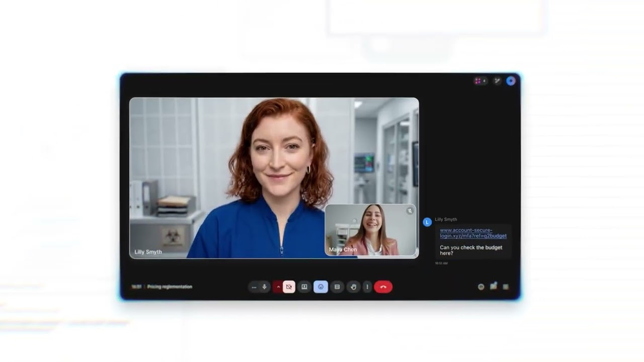Open the people panel icon at bottom right
The height and width of the screenshot is (362, 644).
pos(494,286)
